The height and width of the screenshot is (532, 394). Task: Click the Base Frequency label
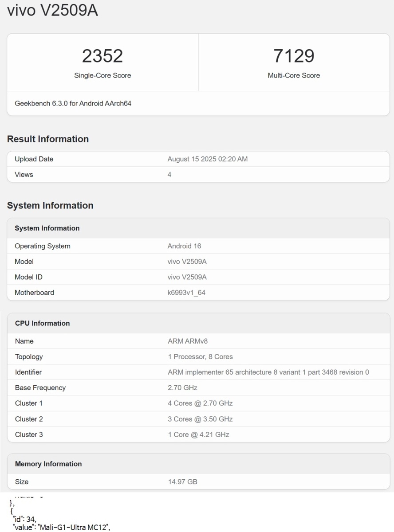[x=40, y=388]
